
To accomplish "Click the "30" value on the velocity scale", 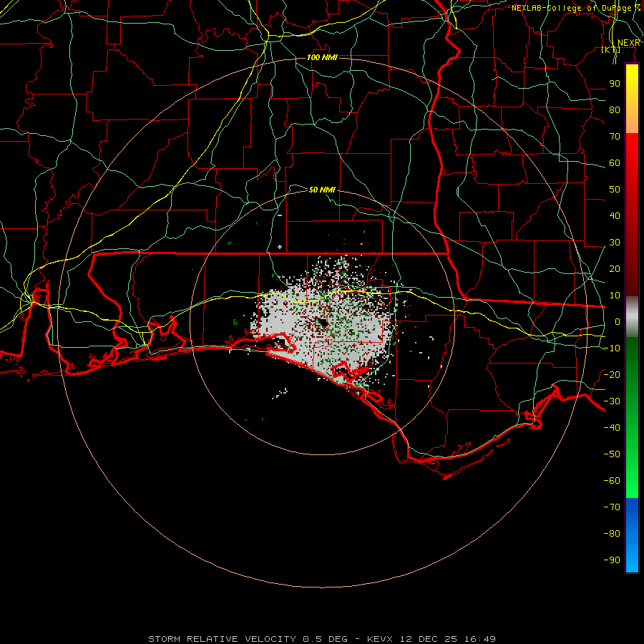I will (615, 243).
